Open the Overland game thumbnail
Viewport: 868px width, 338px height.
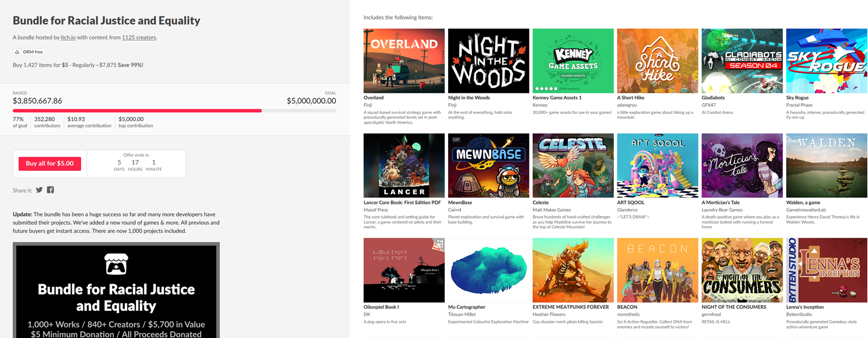click(x=404, y=61)
